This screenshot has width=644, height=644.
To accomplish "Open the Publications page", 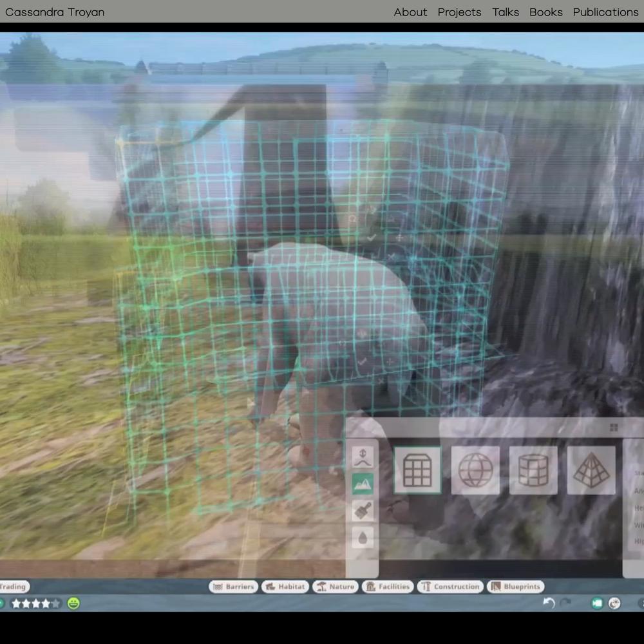I will click(x=605, y=12).
